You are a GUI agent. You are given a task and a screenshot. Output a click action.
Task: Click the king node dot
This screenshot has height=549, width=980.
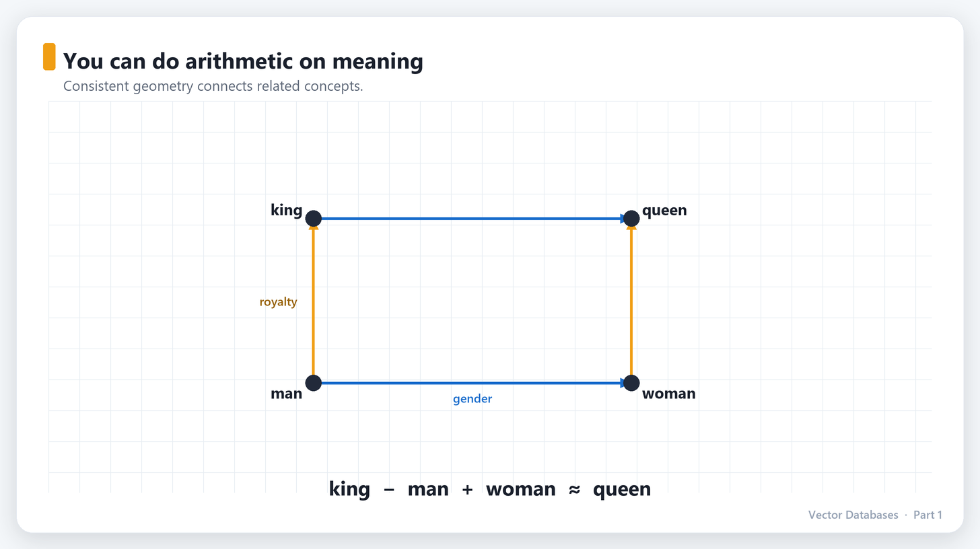[313, 219]
